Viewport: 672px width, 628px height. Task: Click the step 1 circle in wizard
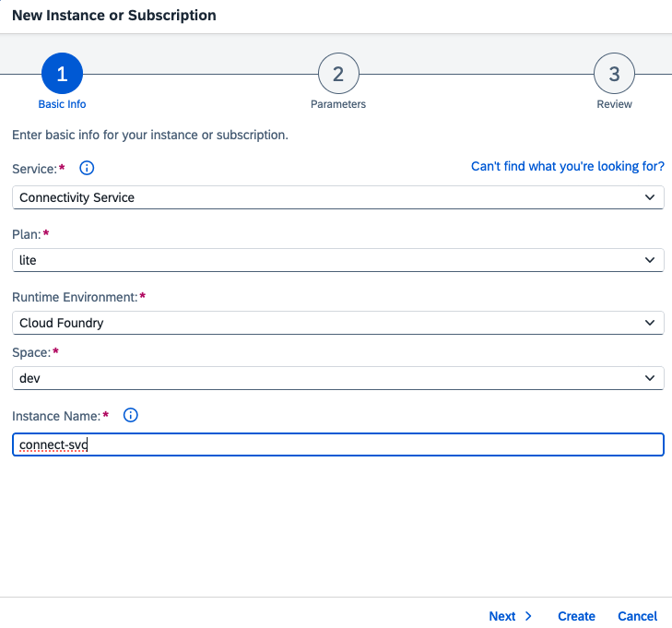point(62,74)
